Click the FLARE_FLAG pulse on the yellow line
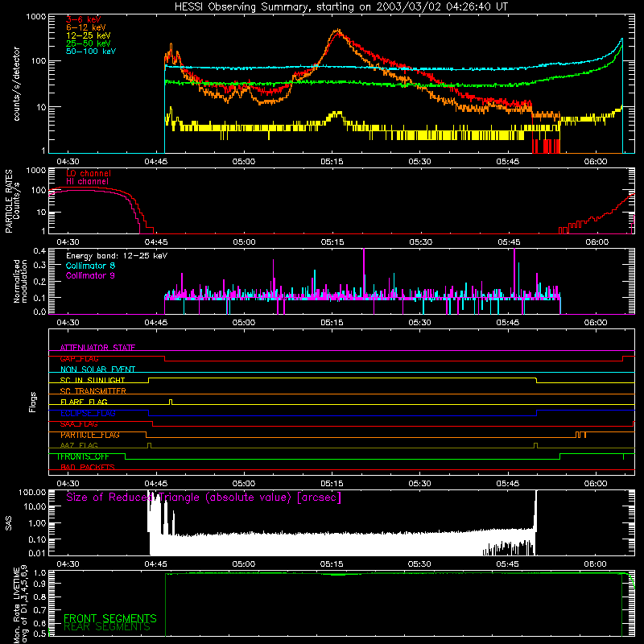The height and width of the screenshot is (644, 644). point(171,402)
